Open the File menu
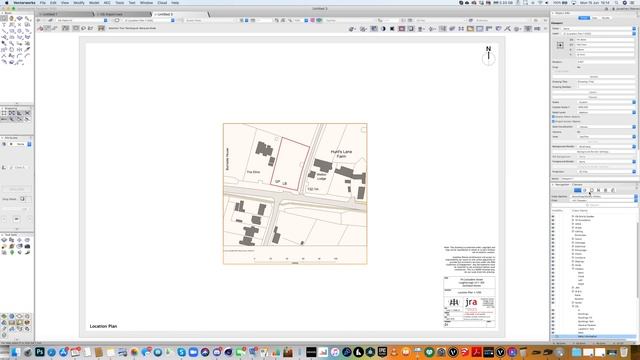The height and width of the screenshot is (360, 640). tap(42, 2)
